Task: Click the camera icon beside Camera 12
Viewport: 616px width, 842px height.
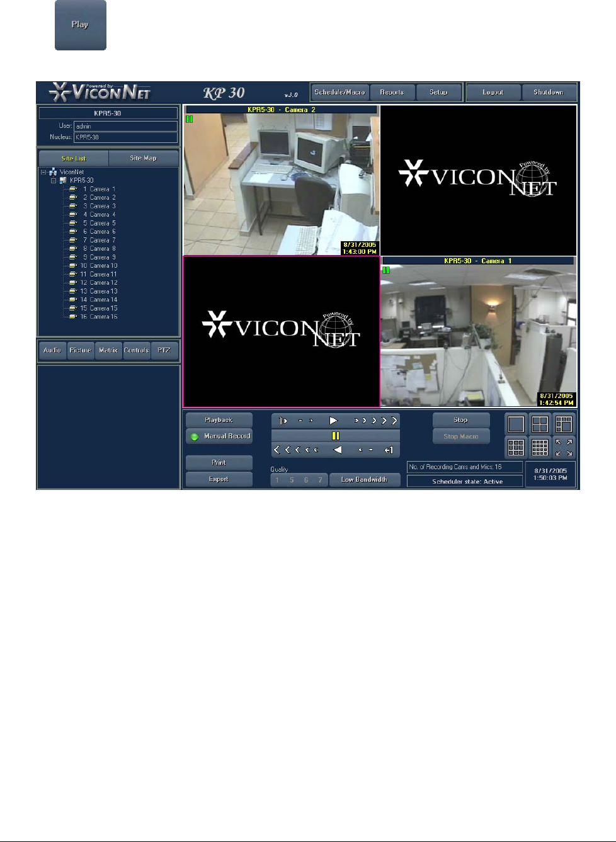Action: coord(73,283)
